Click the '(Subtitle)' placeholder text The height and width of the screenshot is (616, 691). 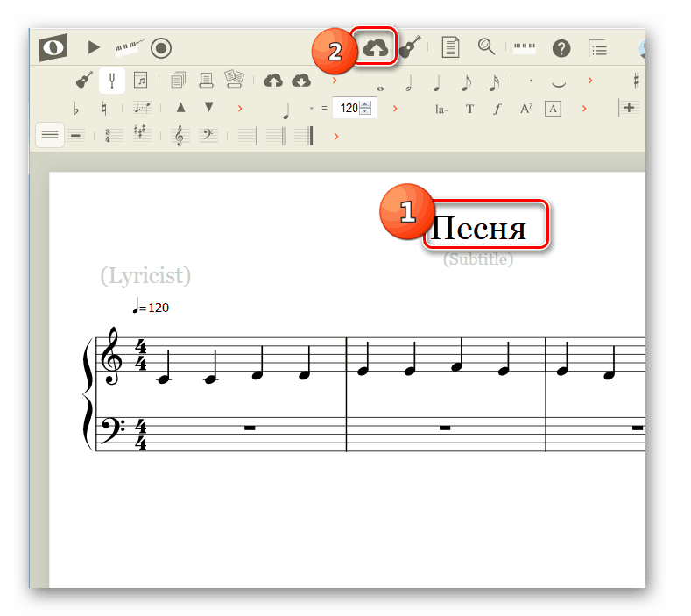coord(478,258)
